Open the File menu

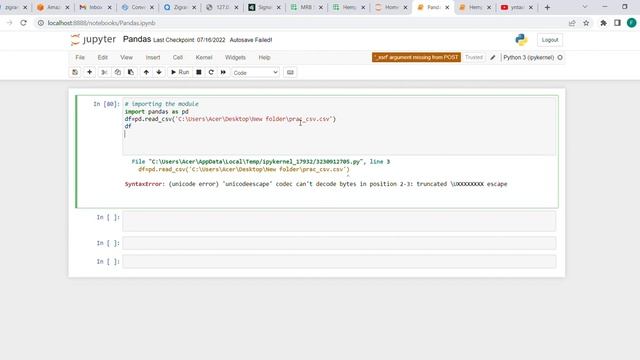coord(80,58)
